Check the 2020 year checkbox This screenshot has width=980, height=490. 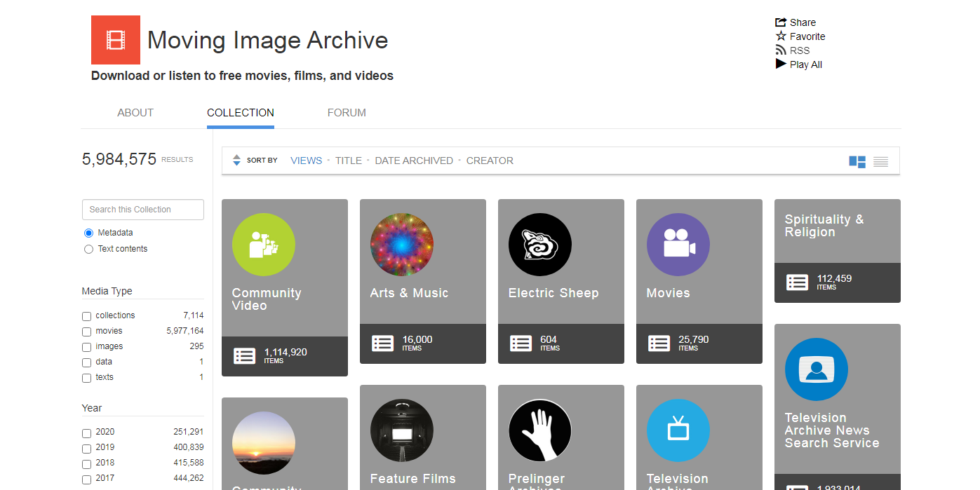click(86, 433)
